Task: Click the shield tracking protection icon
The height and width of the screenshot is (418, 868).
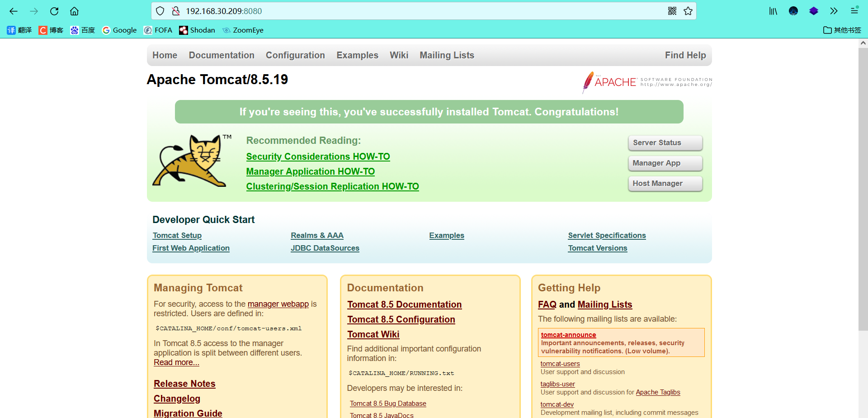Action: pyautogui.click(x=160, y=11)
